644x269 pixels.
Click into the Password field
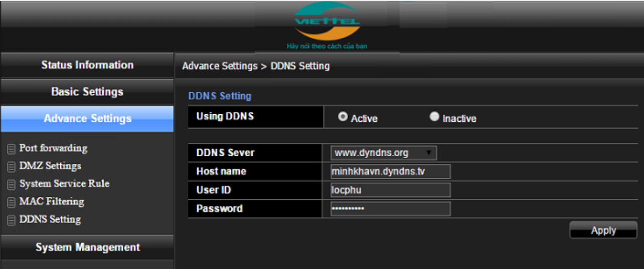(390, 209)
